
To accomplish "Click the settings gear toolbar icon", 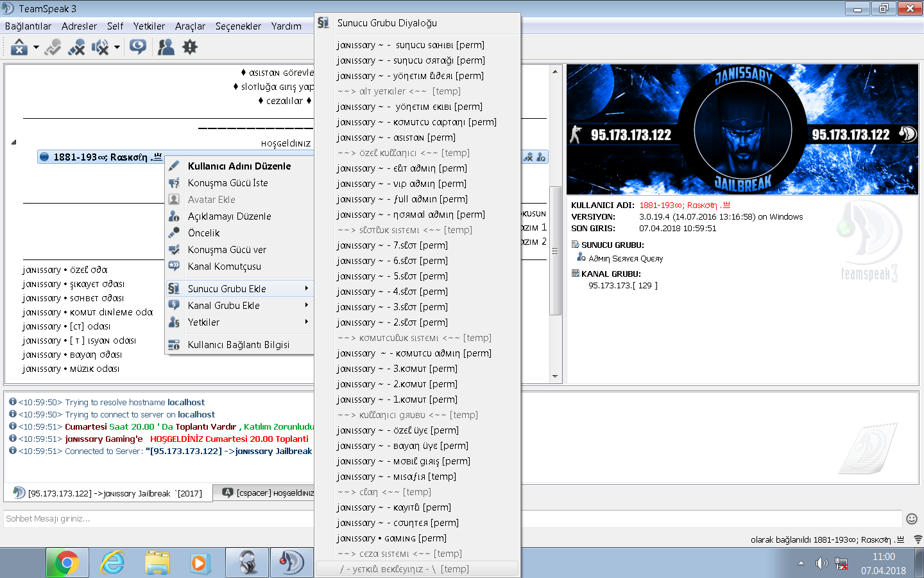I will coord(190,47).
